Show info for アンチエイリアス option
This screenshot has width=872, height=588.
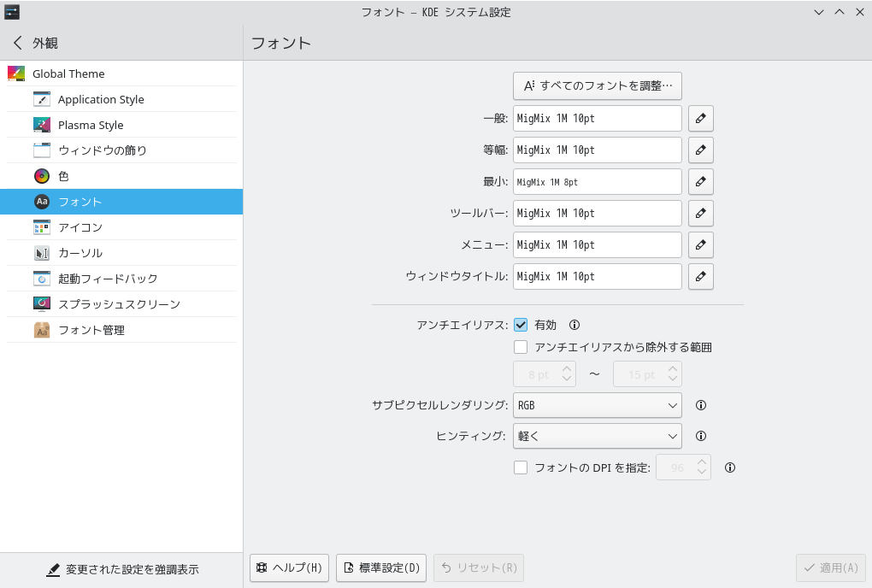pyautogui.click(x=574, y=325)
